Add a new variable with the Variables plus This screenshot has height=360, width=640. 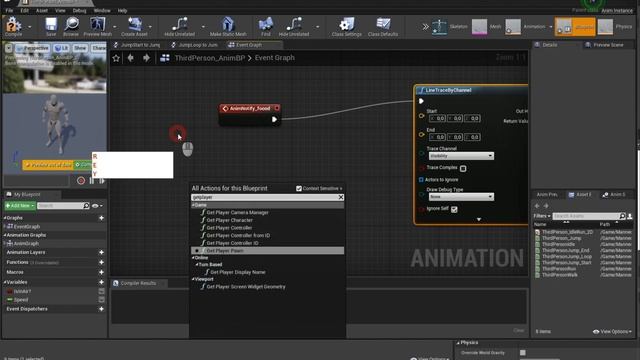101,282
